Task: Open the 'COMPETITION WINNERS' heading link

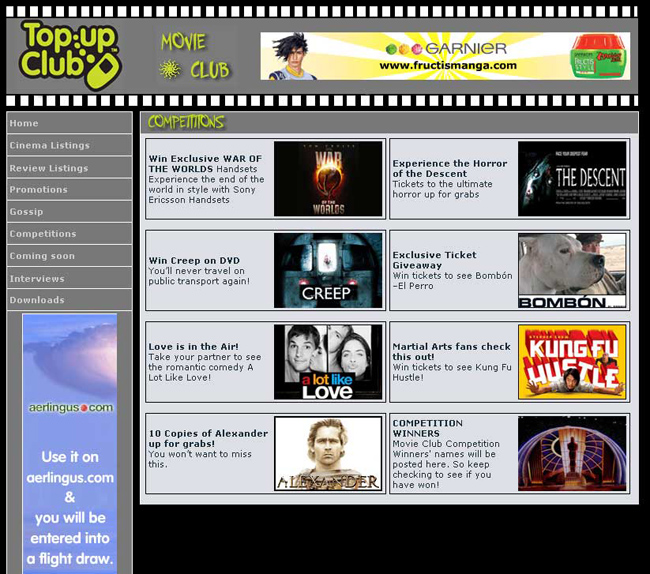Action: (x=427, y=428)
